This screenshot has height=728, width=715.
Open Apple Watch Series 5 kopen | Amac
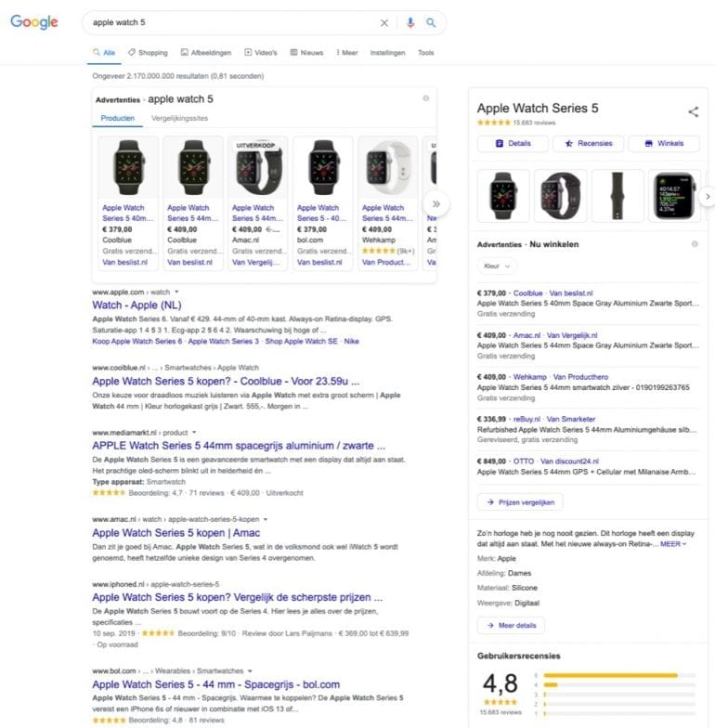pos(176,533)
